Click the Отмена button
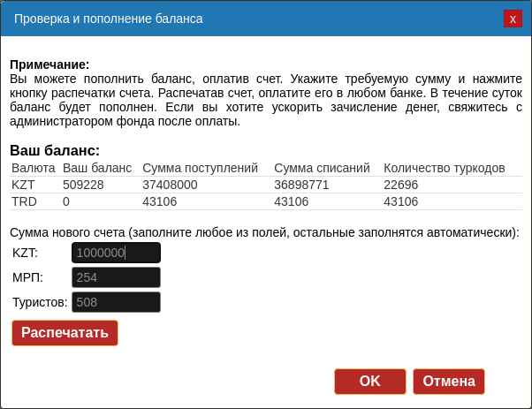Viewport: 532px width, 409px height. [x=449, y=382]
